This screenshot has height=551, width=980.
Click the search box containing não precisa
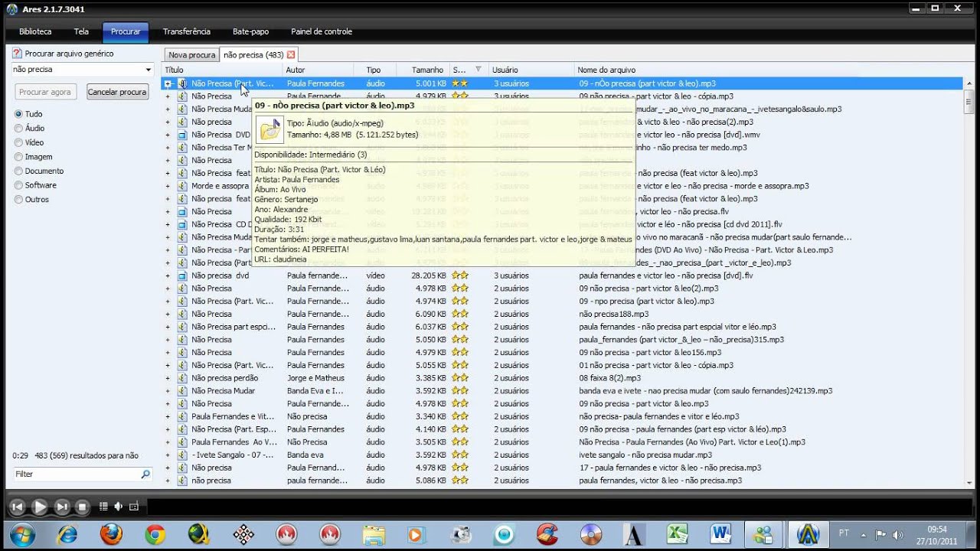tap(78, 70)
